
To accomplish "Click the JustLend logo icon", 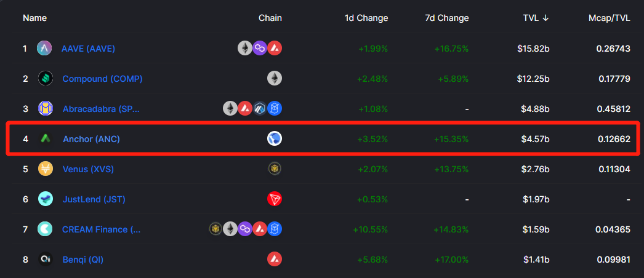I will [45, 199].
